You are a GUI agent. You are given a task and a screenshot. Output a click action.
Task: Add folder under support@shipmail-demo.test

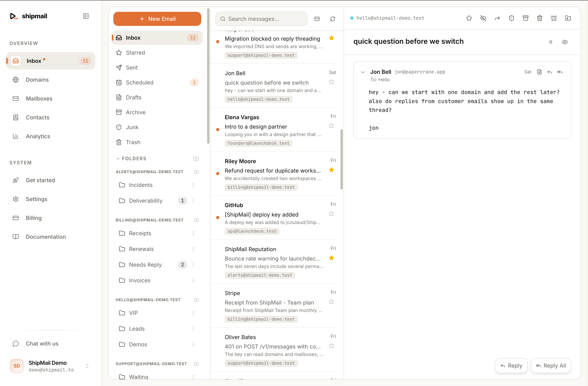(x=196, y=364)
